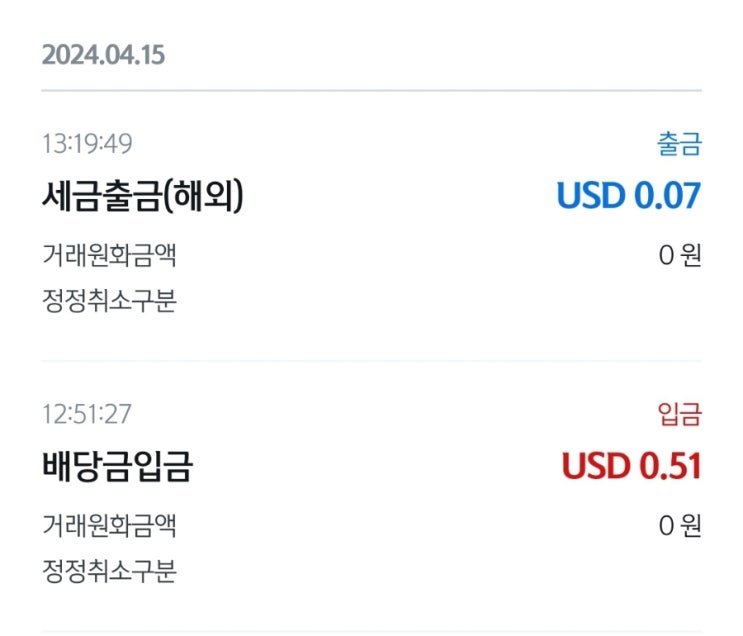Open the 배당금입금 transaction title

tap(116, 467)
